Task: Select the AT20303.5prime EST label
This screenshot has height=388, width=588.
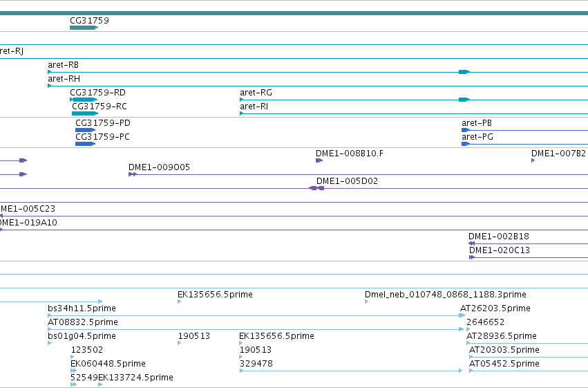Action: 504,350
